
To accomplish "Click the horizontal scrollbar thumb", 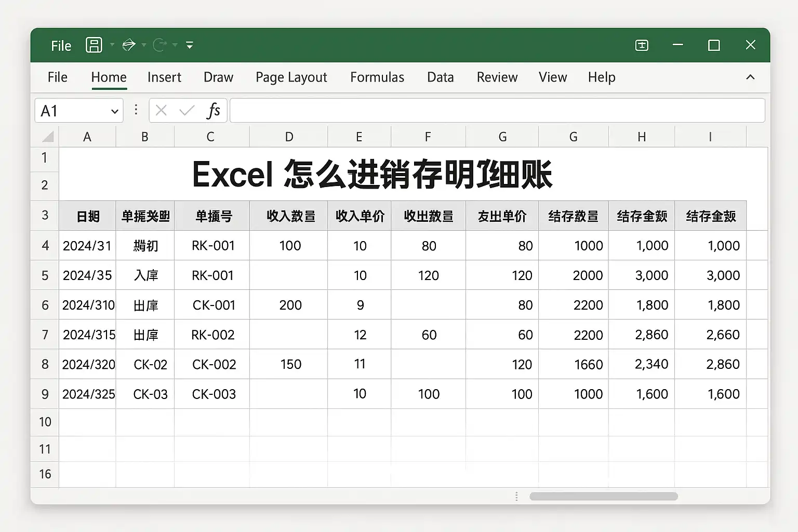I will pyautogui.click(x=604, y=496).
